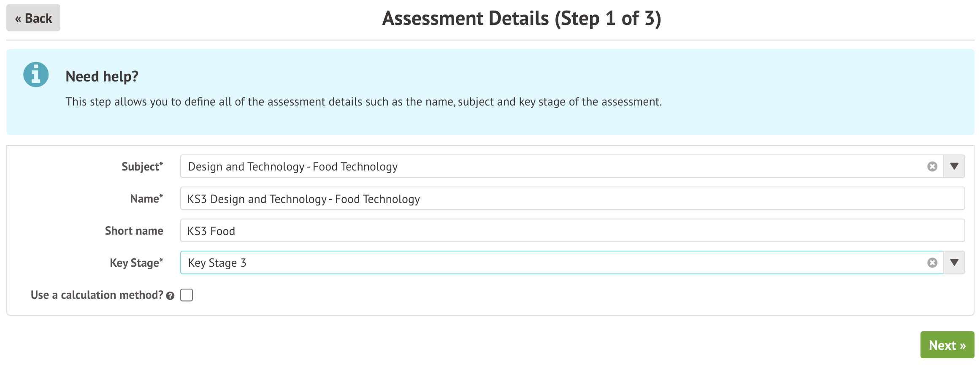Click the 'Use a calculation method?' label
Screen dimensions: 980x368
97,295
